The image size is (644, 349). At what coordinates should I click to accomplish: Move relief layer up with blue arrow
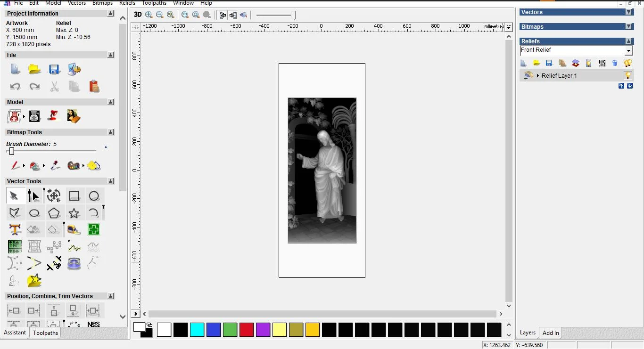[621, 86]
